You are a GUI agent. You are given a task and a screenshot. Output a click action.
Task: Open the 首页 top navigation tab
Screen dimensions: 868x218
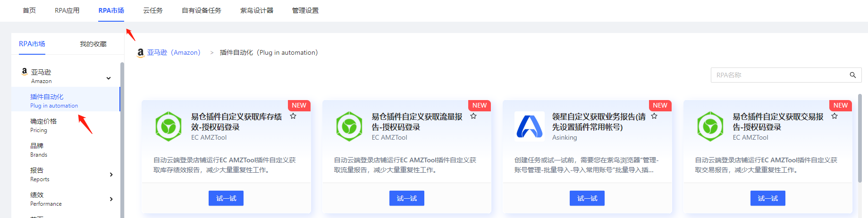pyautogui.click(x=29, y=10)
